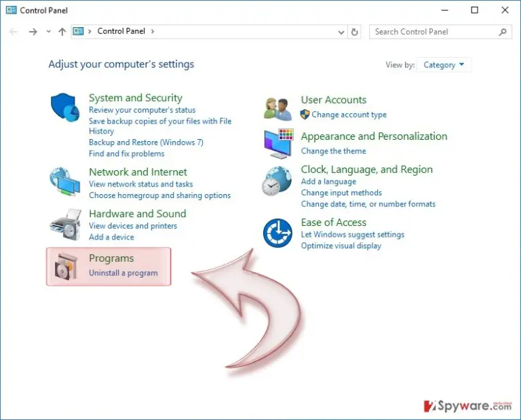Select the Control Panel breadcrumb item
This screenshot has width=521, height=420.
(121, 31)
